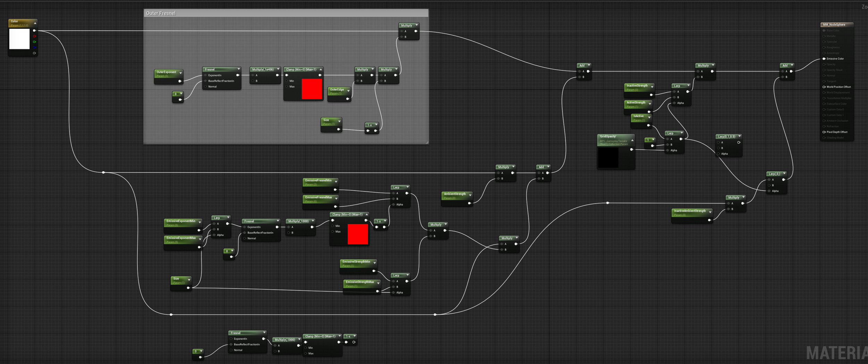868x364 pixels.
Task: Click Pixel Depth Offset pin on MM_NodeSphere
Action: point(824,132)
